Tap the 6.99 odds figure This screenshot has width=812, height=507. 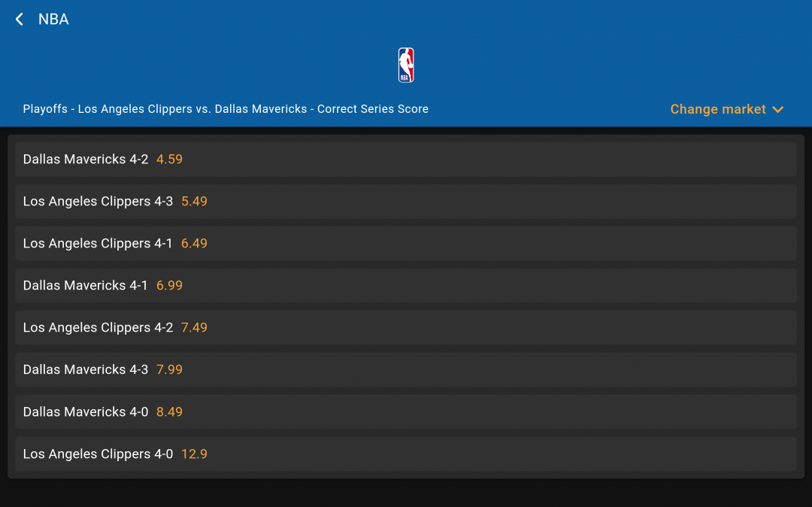coord(169,286)
